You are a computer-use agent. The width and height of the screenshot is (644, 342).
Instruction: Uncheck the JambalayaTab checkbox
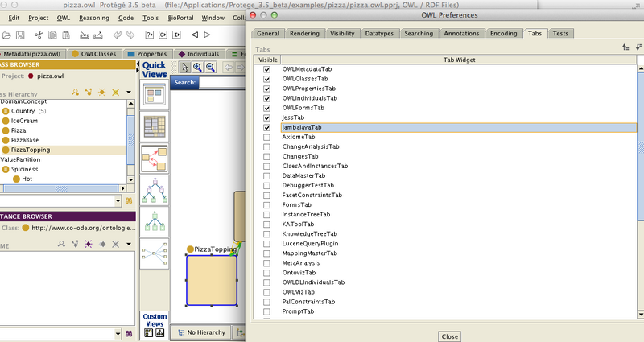(267, 128)
